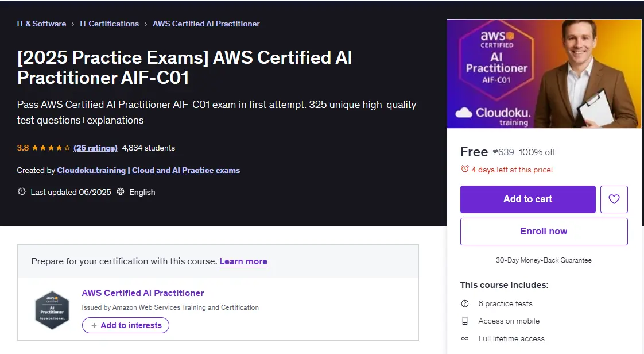Viewport: 644px width, 354px height.
Task: Open the IT & Software breadcrumb
Action: click(x=41, y=24)
